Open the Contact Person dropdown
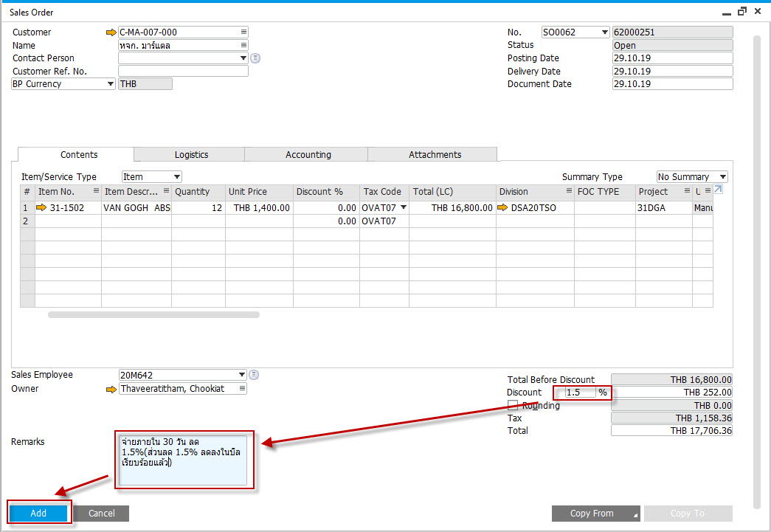 (243, 58)
